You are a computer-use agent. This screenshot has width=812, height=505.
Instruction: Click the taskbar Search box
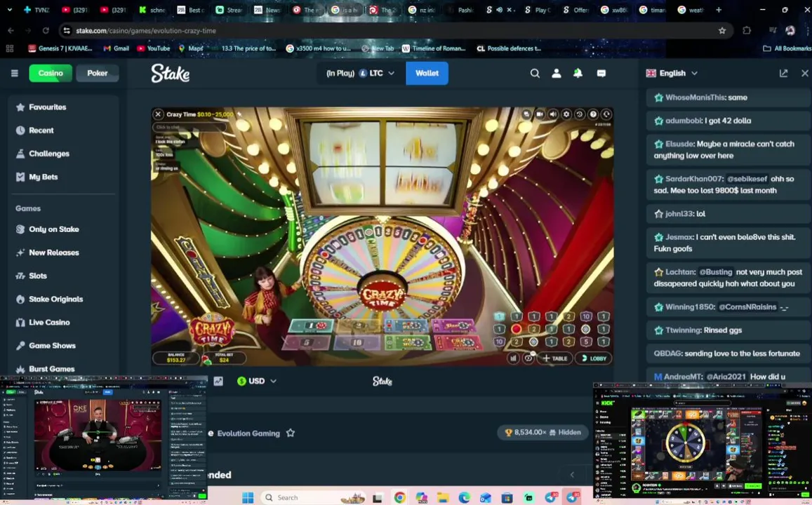[313, 497]
